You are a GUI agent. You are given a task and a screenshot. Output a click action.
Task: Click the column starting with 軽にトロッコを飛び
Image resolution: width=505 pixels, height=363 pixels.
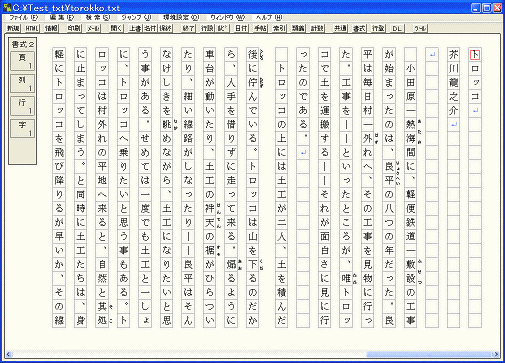(x=59, y=188)
